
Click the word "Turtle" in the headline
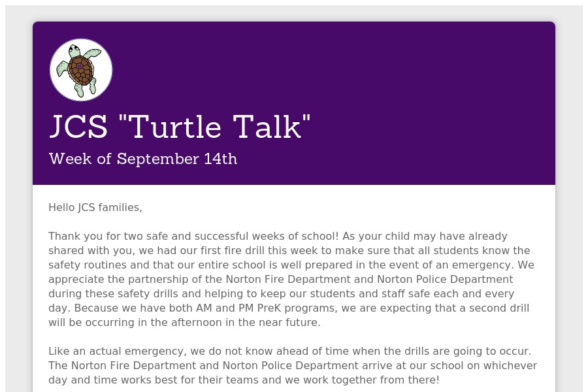point(176,127)
